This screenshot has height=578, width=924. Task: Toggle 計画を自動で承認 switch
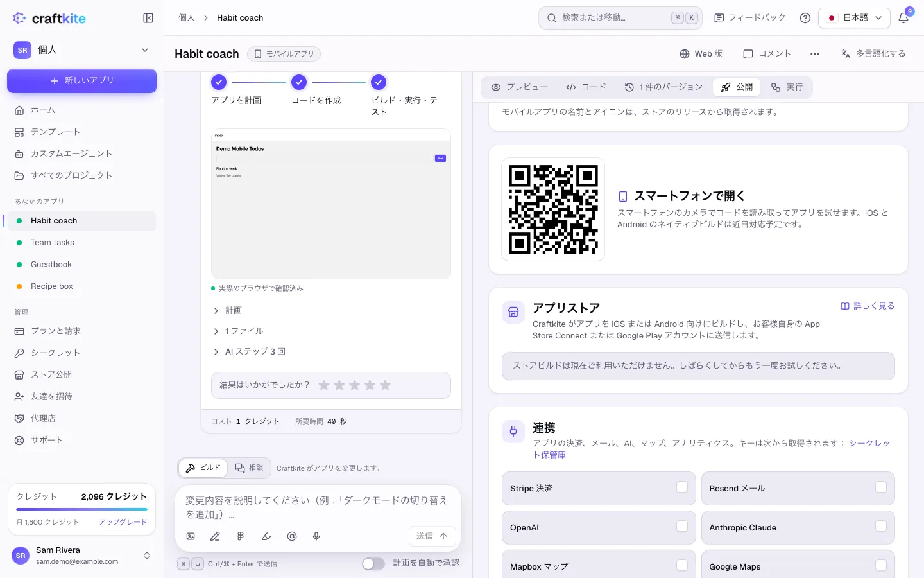click(373, 563)
